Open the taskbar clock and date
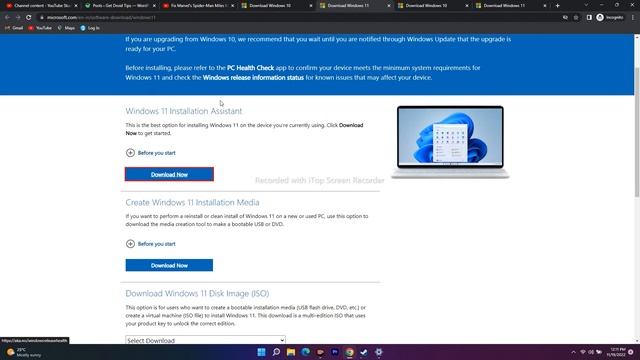 [x=616, y=352]
